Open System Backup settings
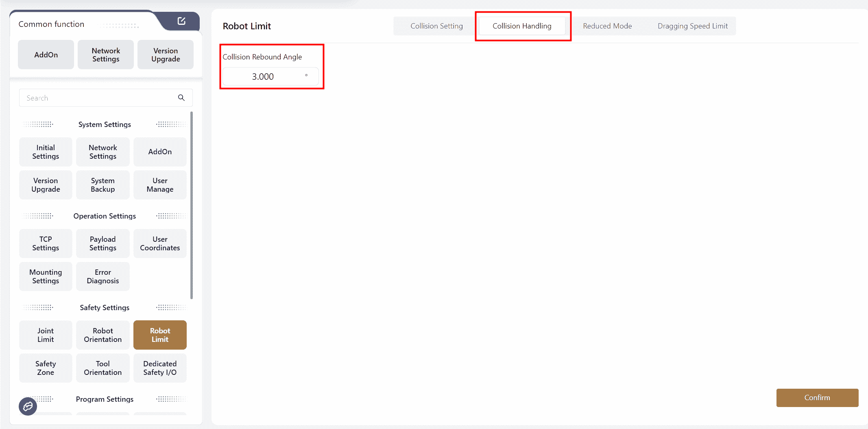Image resolution: width=868 pixels, height=429 pixels. pyautogui.click(x=103, y=185)
